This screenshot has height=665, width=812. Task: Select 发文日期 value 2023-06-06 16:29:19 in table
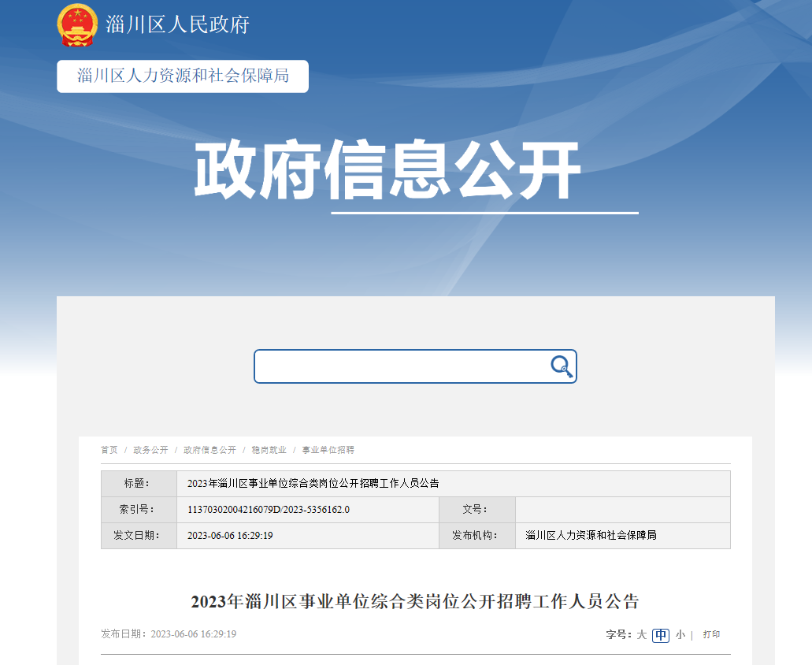[x=230, y=536]
